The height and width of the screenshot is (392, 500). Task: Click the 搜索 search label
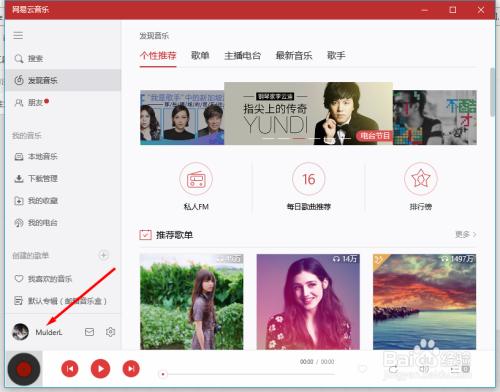tap(35, 59)
